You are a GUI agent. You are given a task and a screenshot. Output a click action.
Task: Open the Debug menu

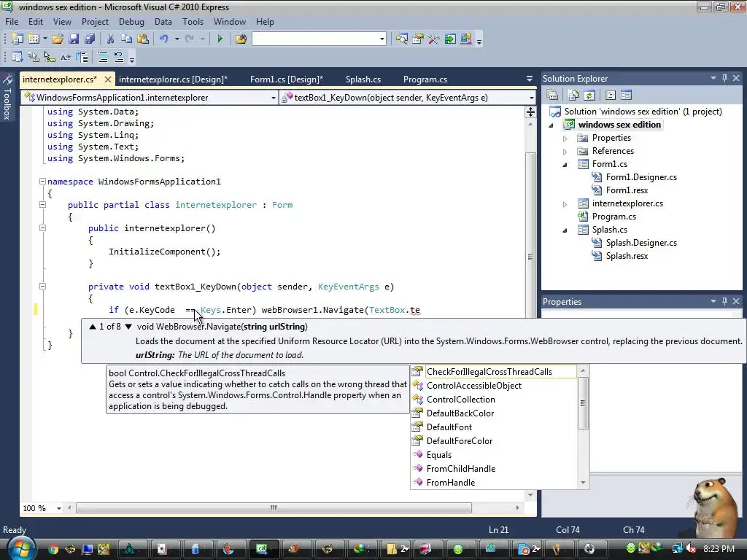click(x=131, y=22)
